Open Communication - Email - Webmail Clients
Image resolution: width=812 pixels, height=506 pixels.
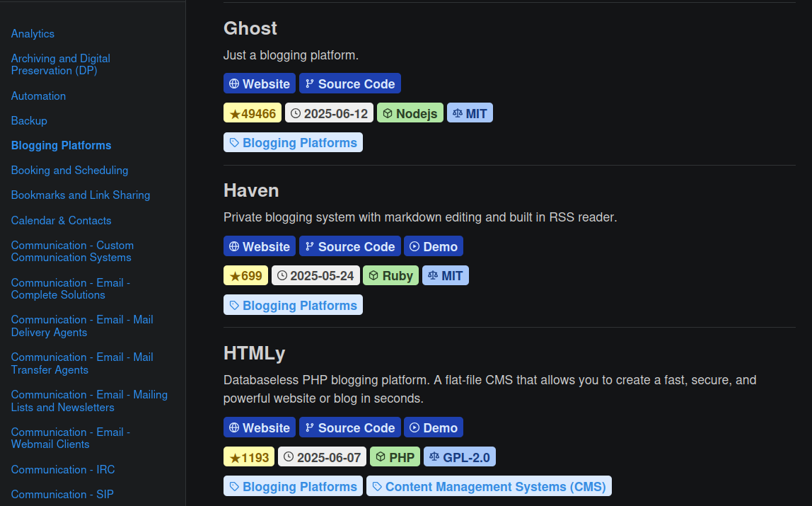(x=71, y=438)
